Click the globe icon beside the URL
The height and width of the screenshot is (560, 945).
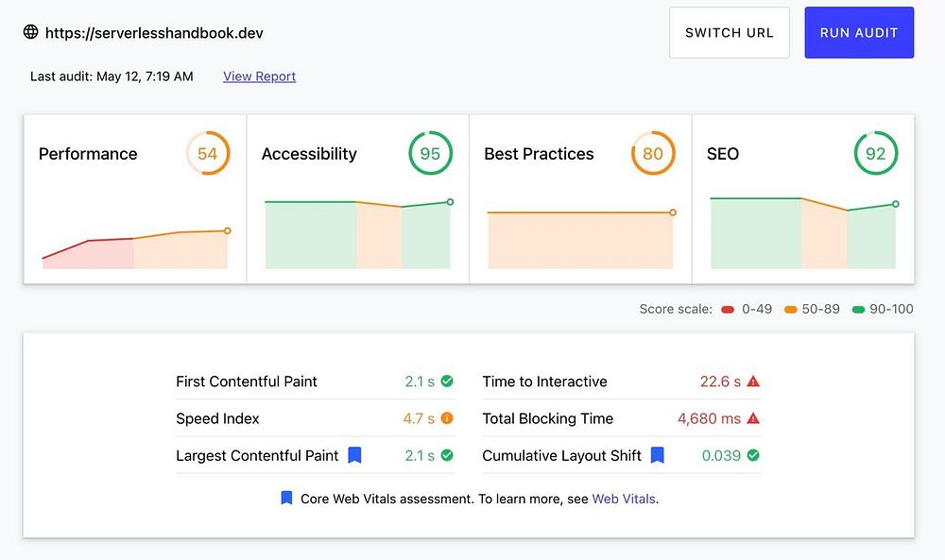click(x=31, y=32)
